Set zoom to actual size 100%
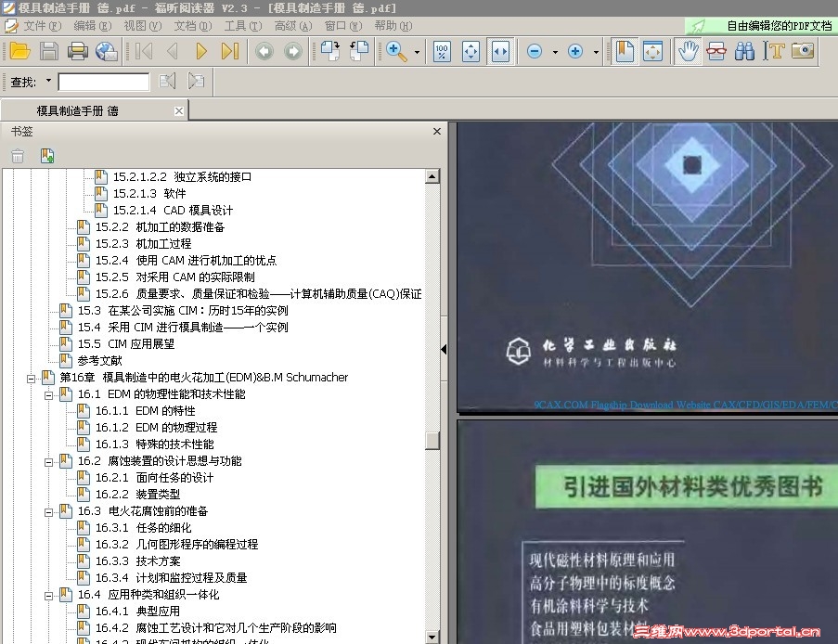This screenshot has width=838, height=644. (442, 51)
